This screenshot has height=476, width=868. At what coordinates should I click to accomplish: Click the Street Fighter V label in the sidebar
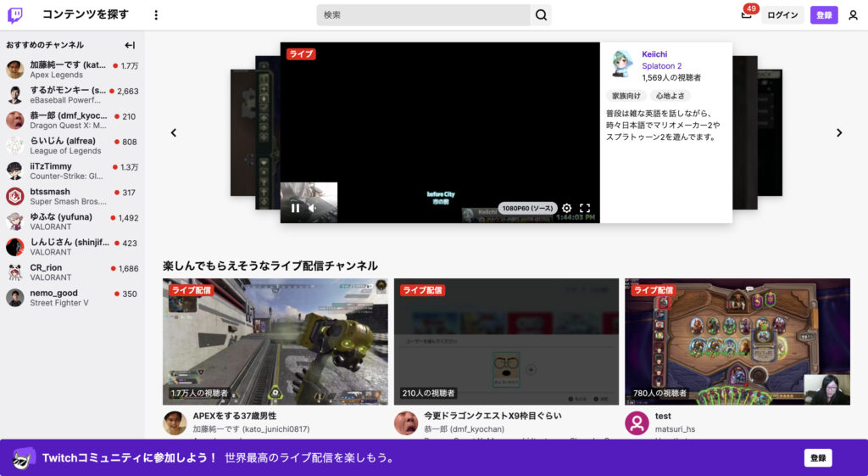click(x=59, y=303)
